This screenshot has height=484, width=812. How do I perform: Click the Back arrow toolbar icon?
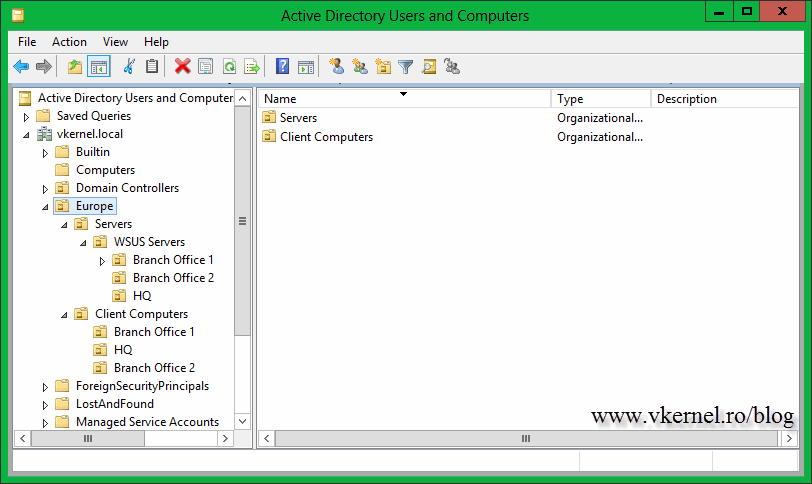click(x=21, y=66)
